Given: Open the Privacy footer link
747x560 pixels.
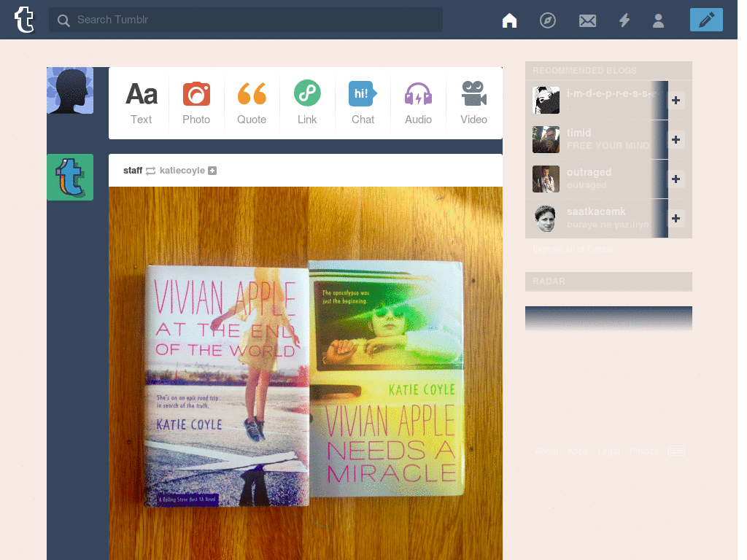Looking at the screenshot, I should coord(644,451).
